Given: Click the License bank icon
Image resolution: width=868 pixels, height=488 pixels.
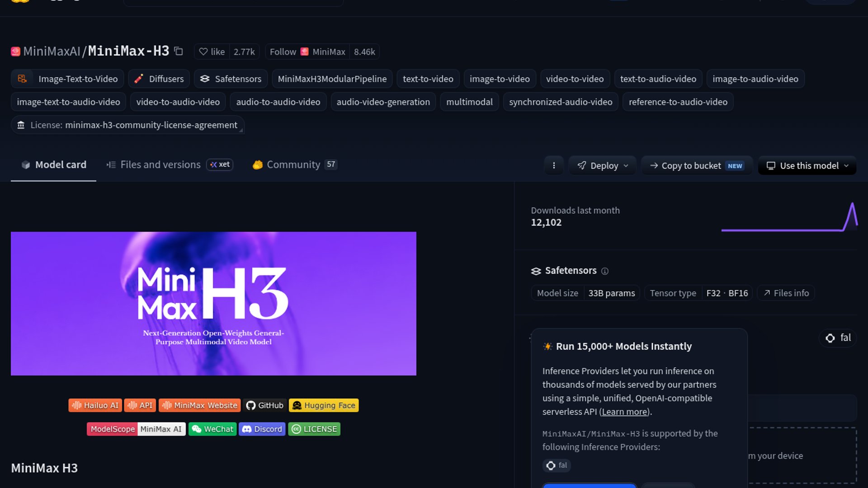Looking at the screenshot, I should coord(21,125).
